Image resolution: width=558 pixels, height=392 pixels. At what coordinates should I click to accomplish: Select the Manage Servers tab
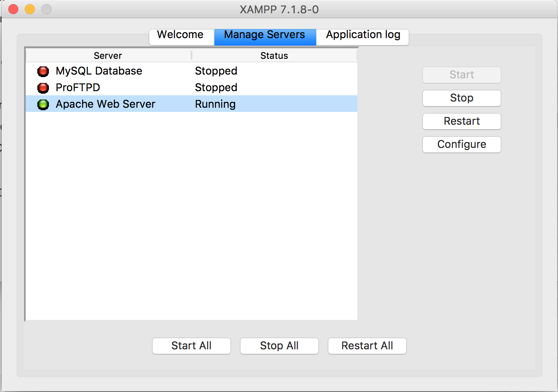click(264, 35)
